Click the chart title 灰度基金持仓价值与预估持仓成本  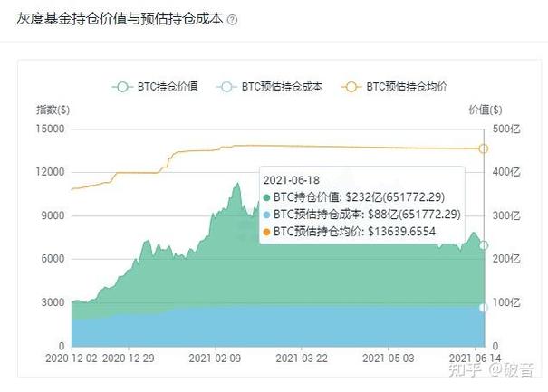click(x=120, y=18)
